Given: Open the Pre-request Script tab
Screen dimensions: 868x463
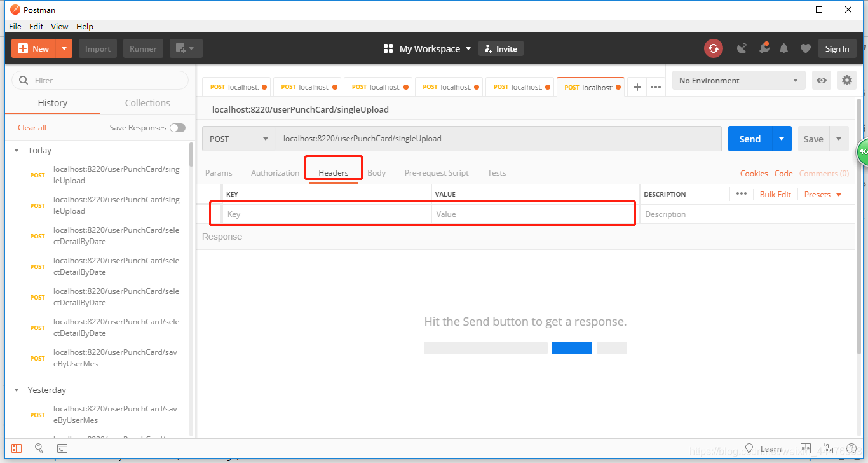Looking at the screenshot, I should tap(437, 172).
